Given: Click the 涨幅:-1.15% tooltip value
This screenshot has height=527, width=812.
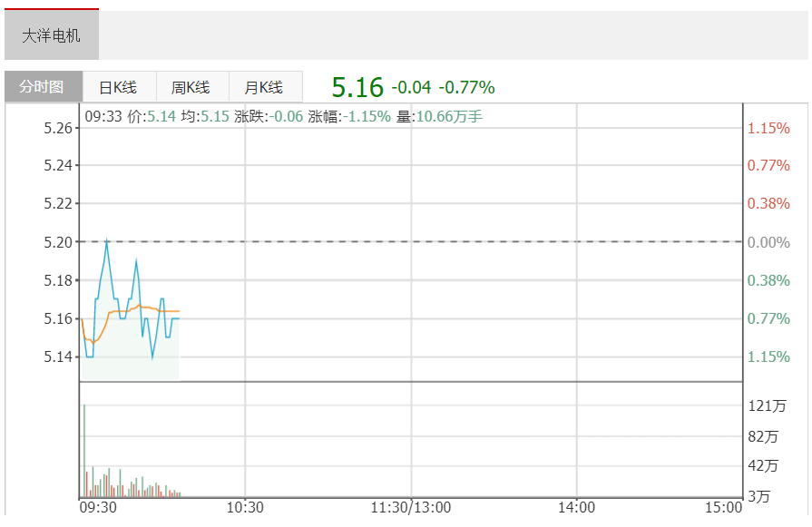Looking at the screenshot, I should [x=349, y=116].
